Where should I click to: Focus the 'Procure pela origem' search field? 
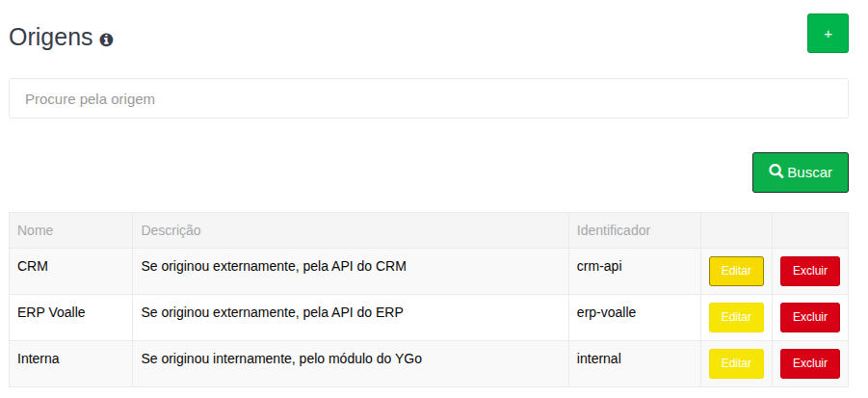pos(429,98)
